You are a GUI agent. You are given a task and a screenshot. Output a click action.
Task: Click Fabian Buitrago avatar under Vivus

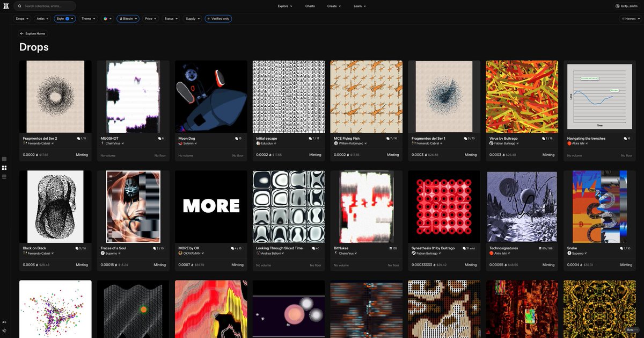click(x=492, y=143)
